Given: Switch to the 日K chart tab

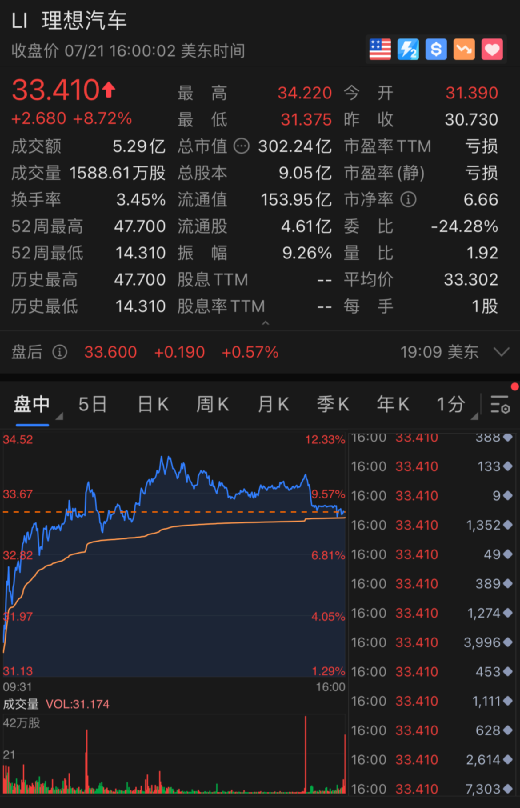Looking at the screenshot, I should 153,404.
